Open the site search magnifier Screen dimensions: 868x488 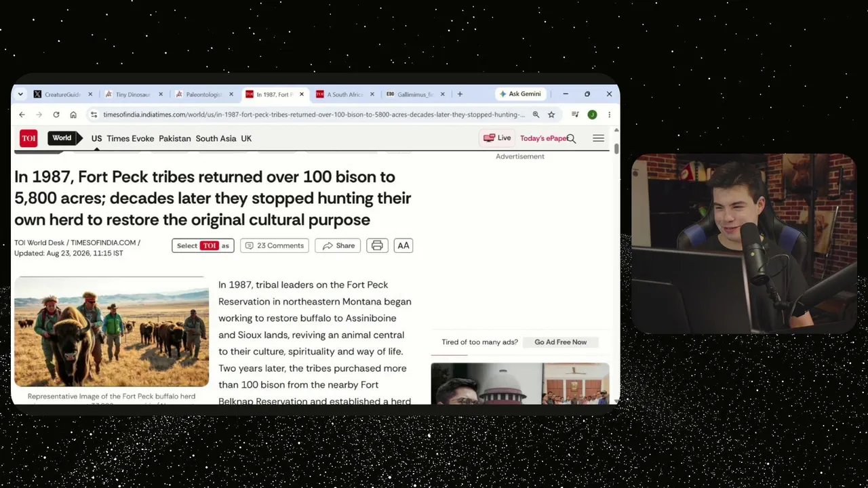tap(571, 138)
